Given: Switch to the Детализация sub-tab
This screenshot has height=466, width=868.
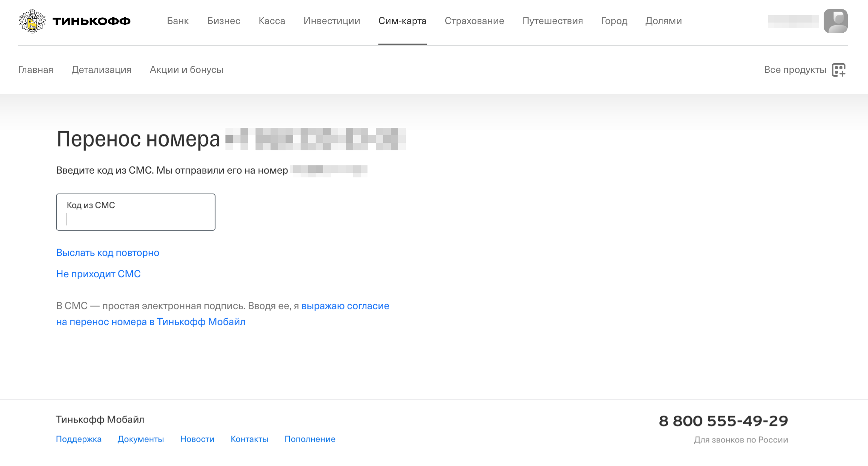Looking at the screenshot, I should click(x=101, y=70).
